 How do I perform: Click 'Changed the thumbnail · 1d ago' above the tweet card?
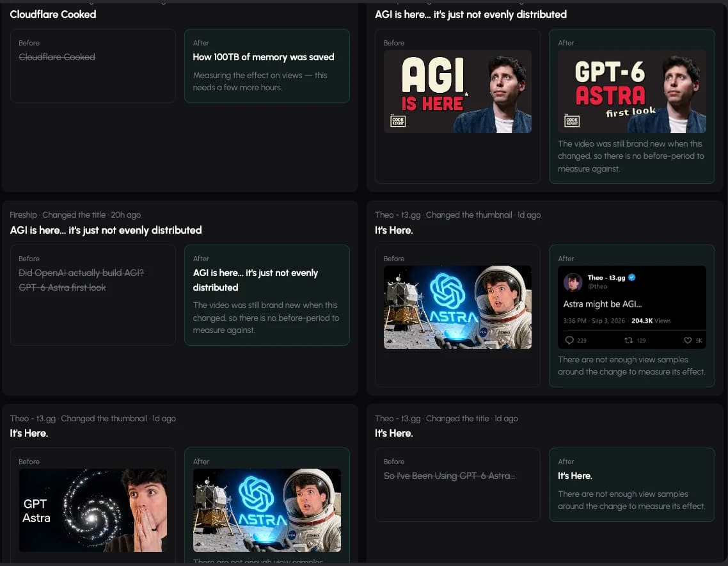point(484,214)
